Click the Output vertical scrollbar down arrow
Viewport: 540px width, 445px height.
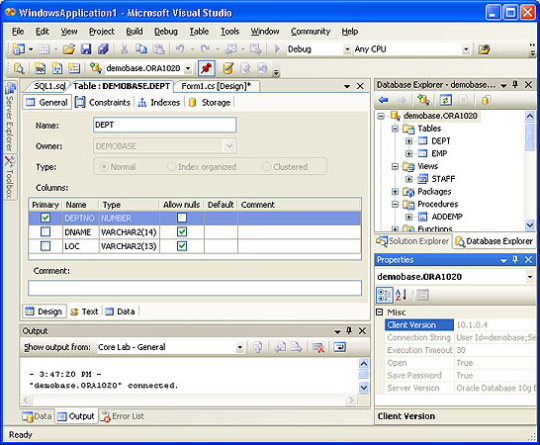364,388
